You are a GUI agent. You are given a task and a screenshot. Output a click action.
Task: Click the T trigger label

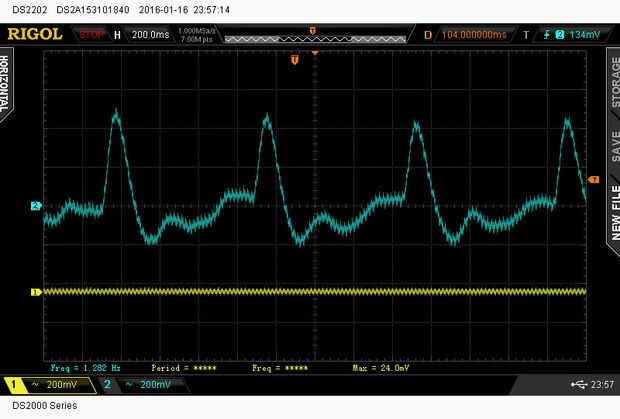pyautogui.click(x=526, y=35)
